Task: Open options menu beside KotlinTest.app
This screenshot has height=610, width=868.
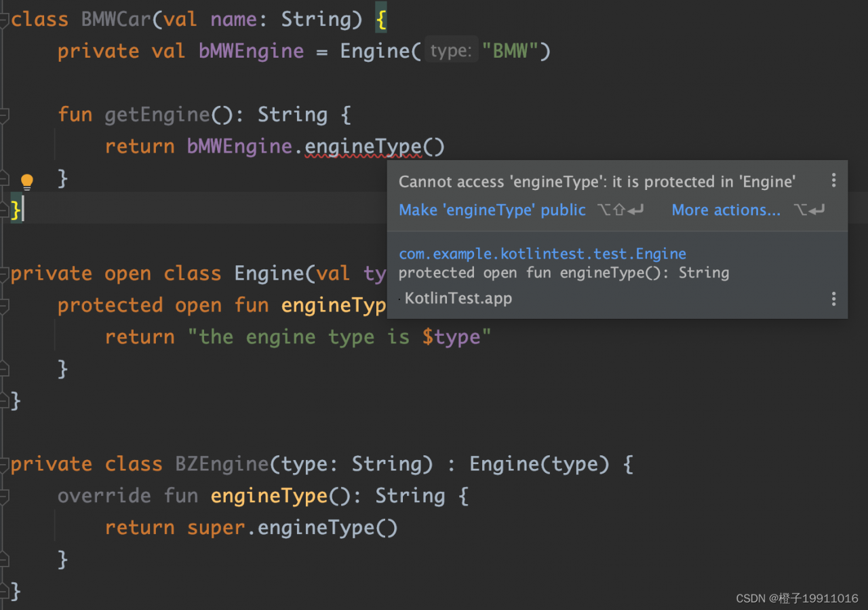Action: pos(833,299)
